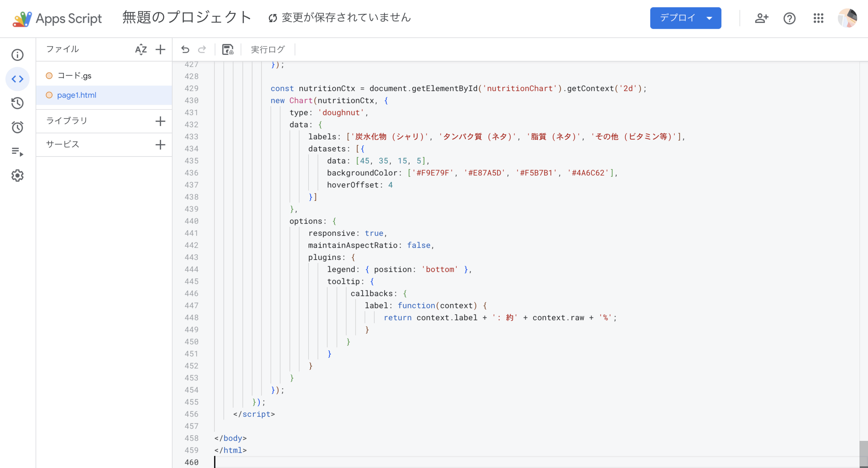Open the Triggers alarm clock icon
Screen dimensions: 868x468
18,127
